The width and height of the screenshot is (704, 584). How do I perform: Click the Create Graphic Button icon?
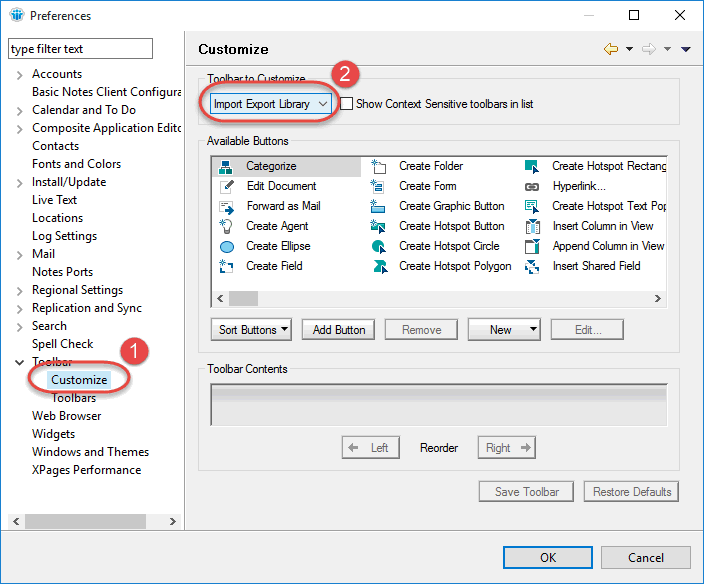pos(378,206)
